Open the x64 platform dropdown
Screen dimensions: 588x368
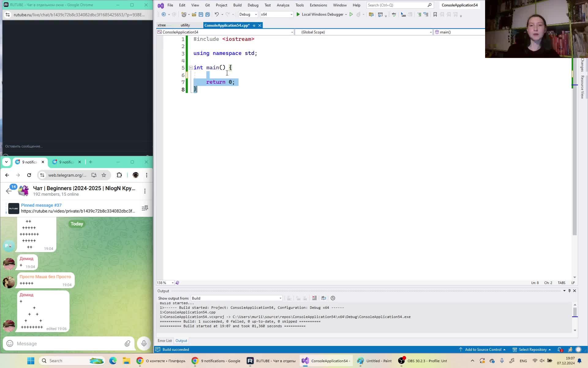277,14
